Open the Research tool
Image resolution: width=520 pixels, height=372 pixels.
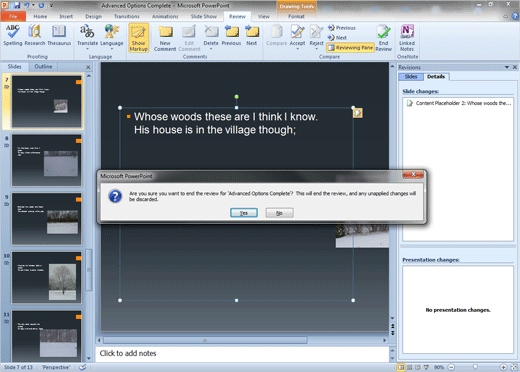[35, 35]
